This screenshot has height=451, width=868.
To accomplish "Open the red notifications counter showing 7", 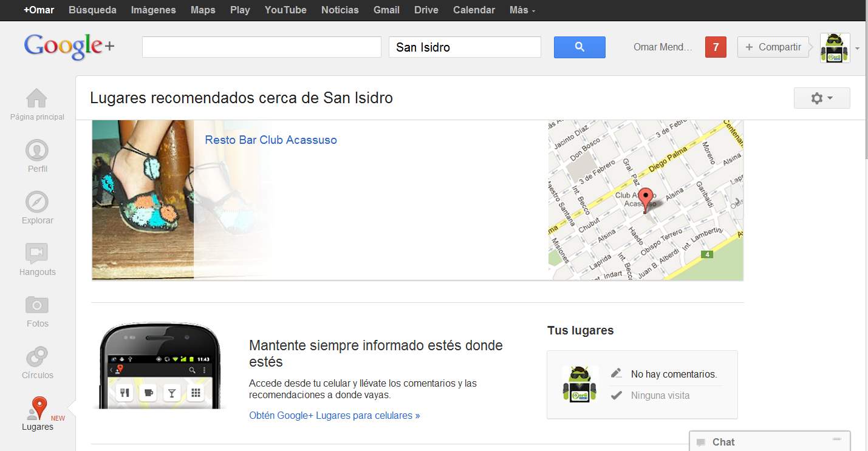I will (x=716, y=47).
